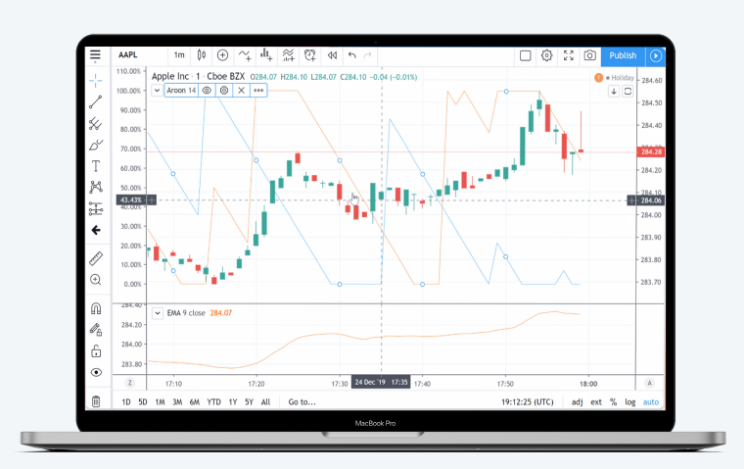Click the trash remove drawings icon
This screenshot has height=469, width=744.
(x=96, y=402)
